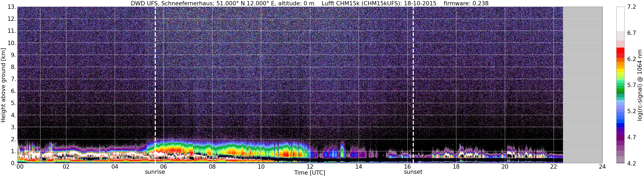The width and height of the screenshot is (644, 177).
Task: Click the time tick label '04'
Action: click(x=115, y=167)
